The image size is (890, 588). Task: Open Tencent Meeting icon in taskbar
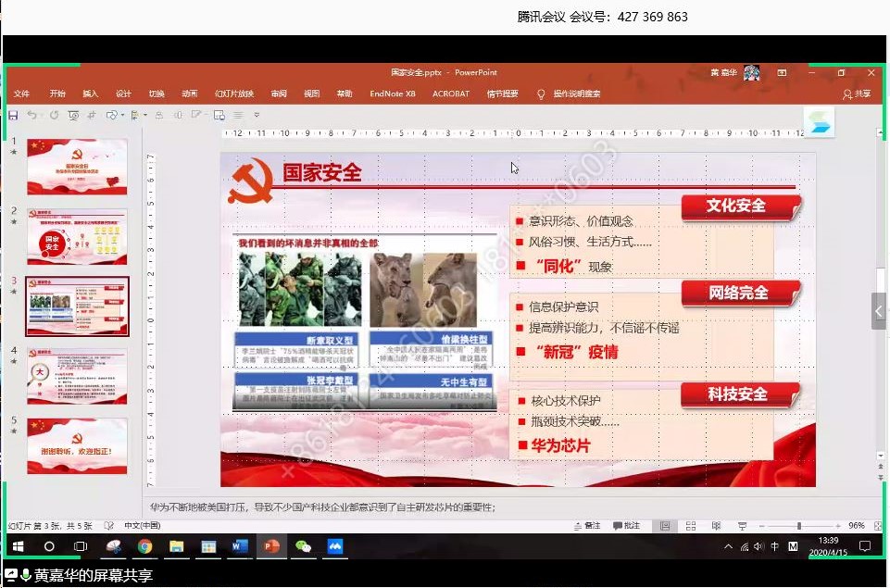[335, 546]
